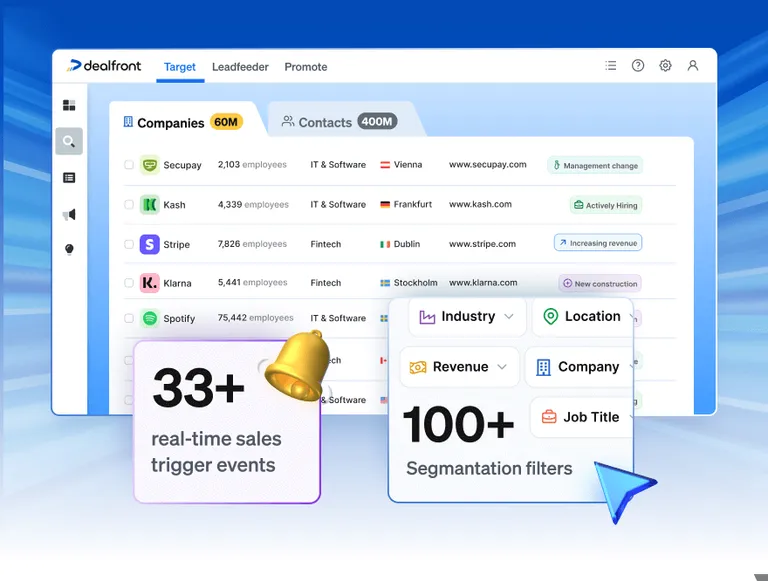
Task: Click the Spotify company logo
Action: point(149,318)
